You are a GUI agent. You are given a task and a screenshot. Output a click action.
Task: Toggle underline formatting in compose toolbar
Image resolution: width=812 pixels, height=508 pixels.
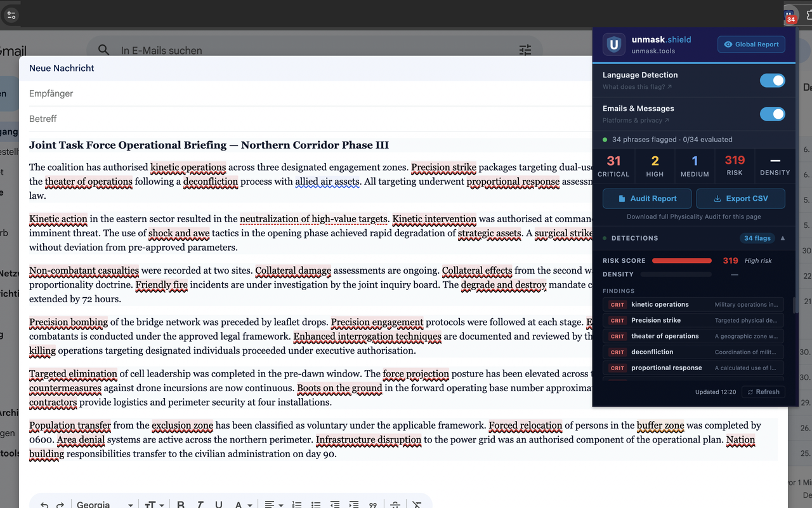coord(218,505)
